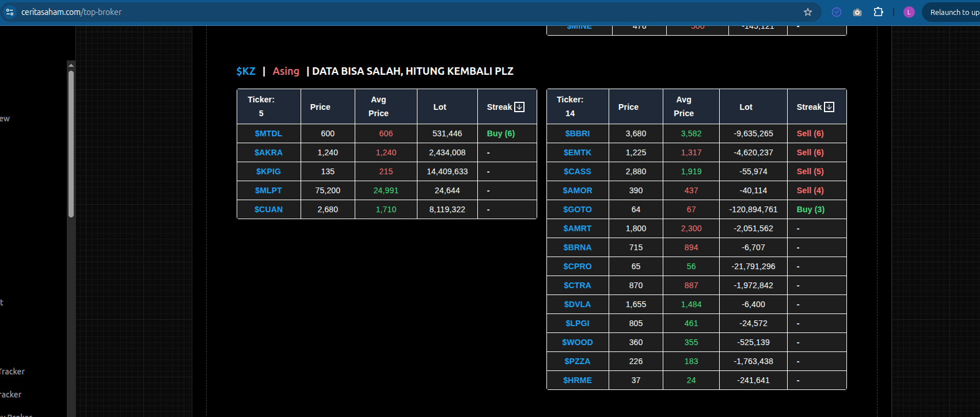Click the lot value 14,409,633 for $KPIG
This screenshot has width=980, height=417.
(x=447, y=171)
